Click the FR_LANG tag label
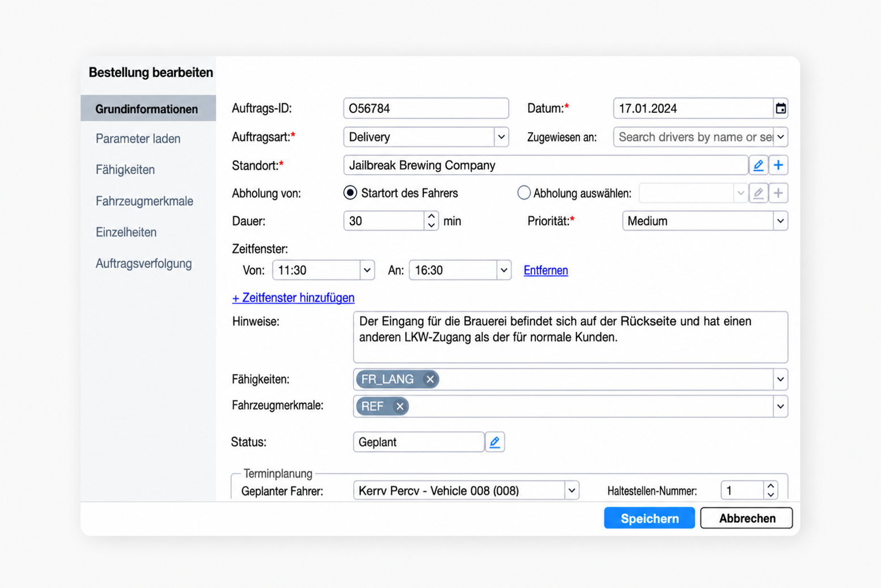881x588 pixels. coord(388,379)
